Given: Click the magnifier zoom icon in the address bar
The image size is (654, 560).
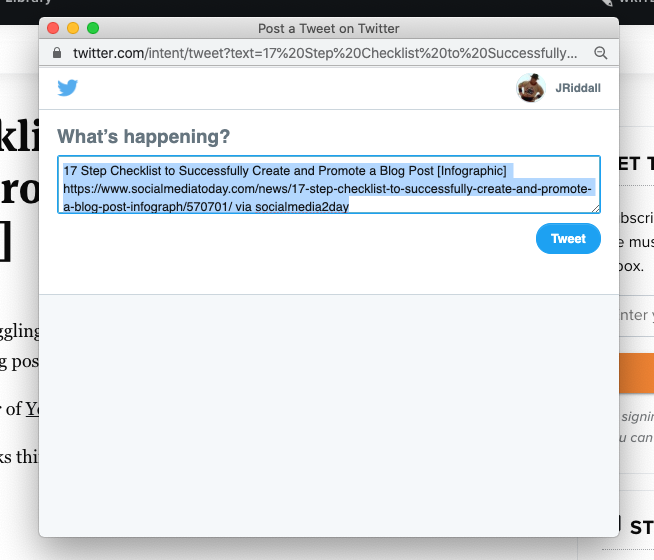Looking at the screenshot, I should coord(600,52).
